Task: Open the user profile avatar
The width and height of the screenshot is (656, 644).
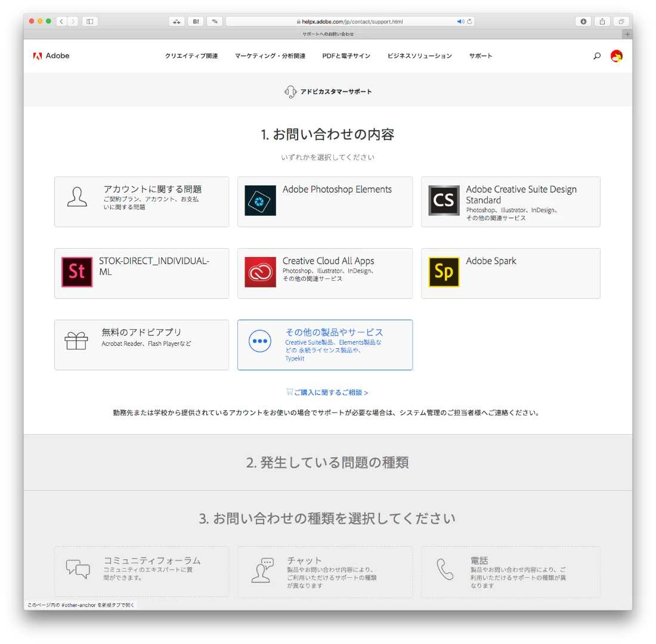Action: 616,55
